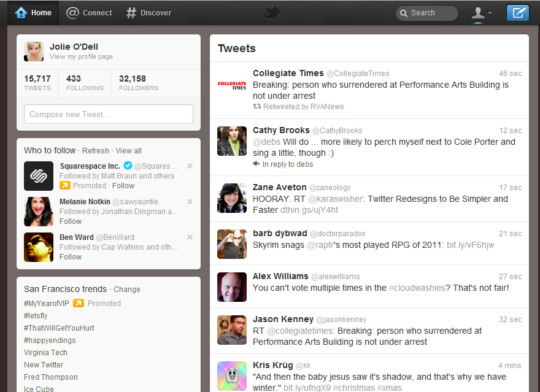Click Squarespace verified badge icon

[128, 166]
